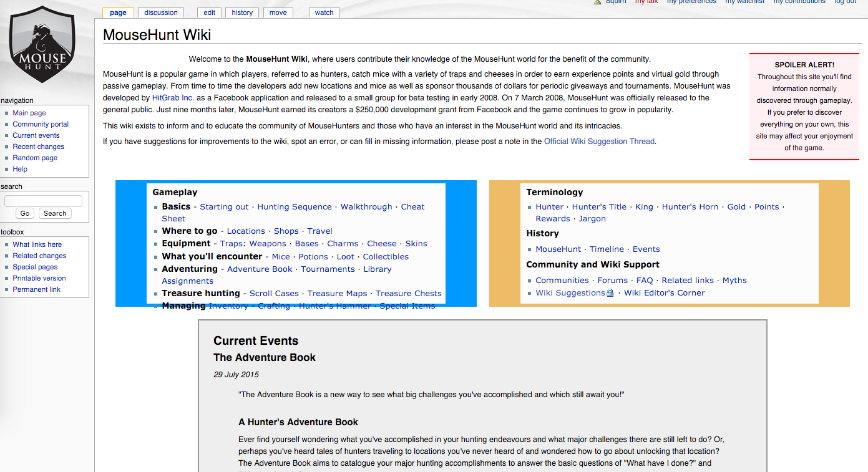868x472 pixels.
Task: Open the Tournaments link
Action: point(328,269)
